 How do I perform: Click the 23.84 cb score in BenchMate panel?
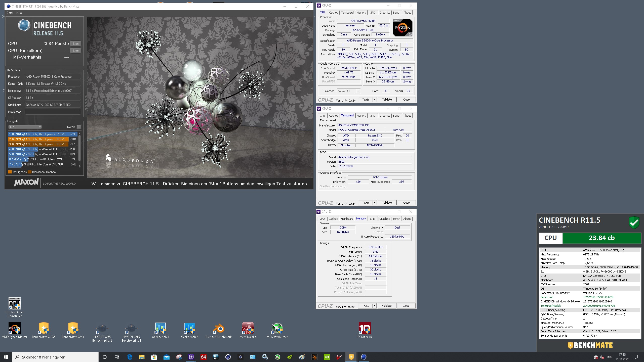pos(601,238)
